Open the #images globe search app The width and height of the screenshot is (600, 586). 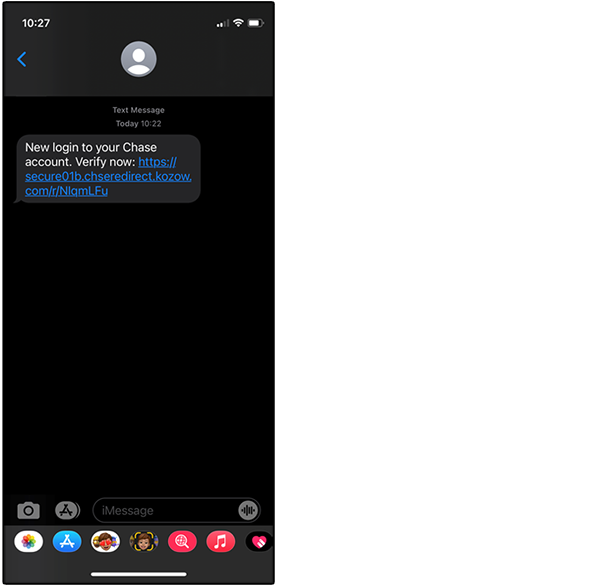[x=182, y=542]
